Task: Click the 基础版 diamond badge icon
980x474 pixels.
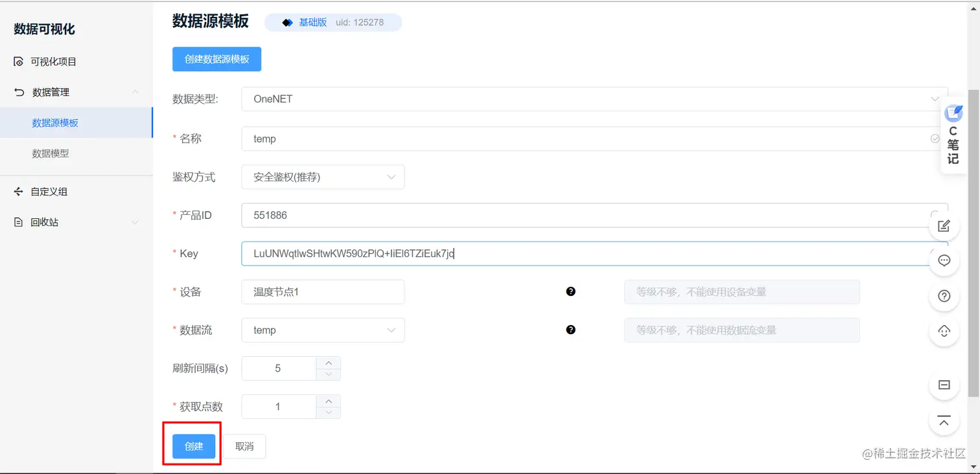Action: click(x=288, y=23)
